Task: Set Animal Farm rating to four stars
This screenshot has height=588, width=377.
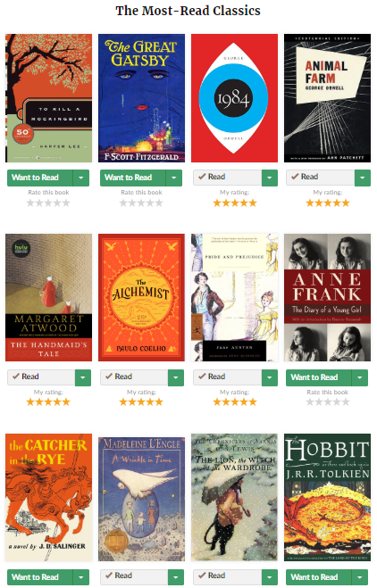Action: [337, 203]
